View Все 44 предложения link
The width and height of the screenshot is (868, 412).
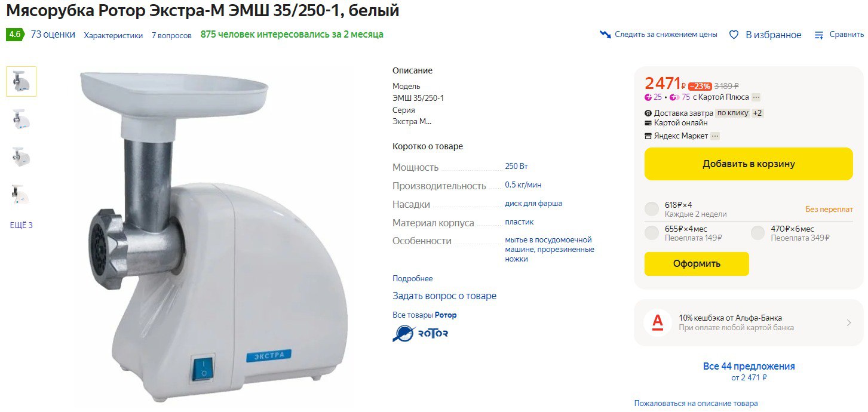coord(749,366)
